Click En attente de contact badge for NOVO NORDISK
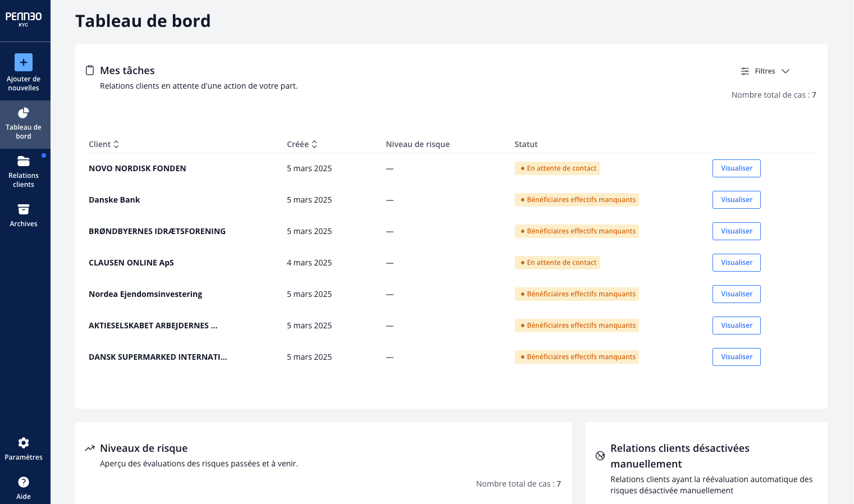 558,168
